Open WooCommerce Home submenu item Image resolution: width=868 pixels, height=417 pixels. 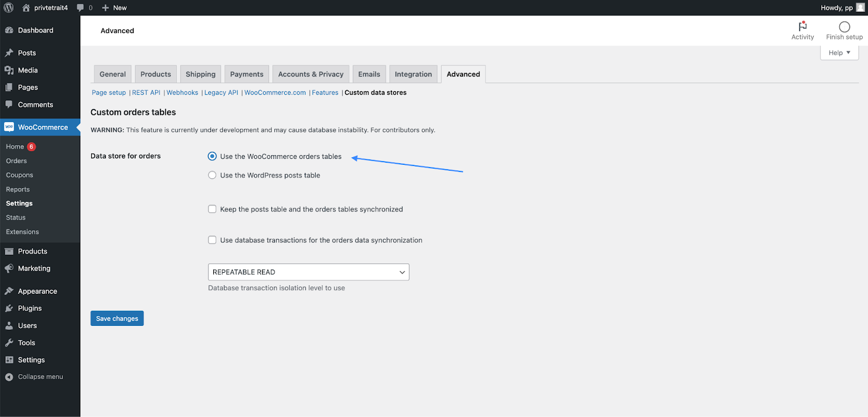pos(15,146)
